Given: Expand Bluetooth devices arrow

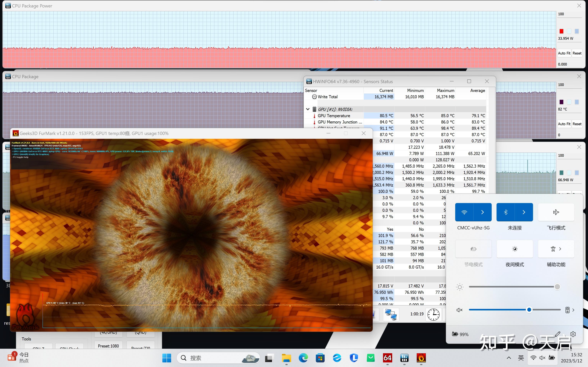Looking at the screenshot, I should pos(524,212).
